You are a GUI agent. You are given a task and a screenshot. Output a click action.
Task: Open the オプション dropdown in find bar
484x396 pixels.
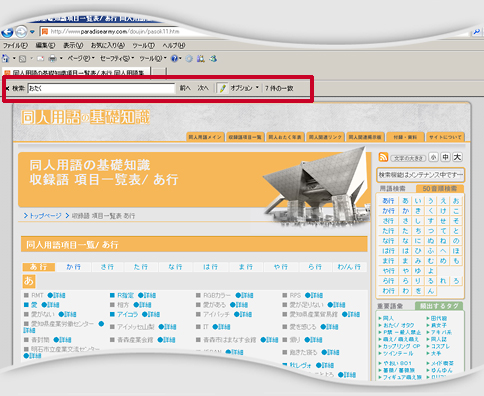point(244,88)
